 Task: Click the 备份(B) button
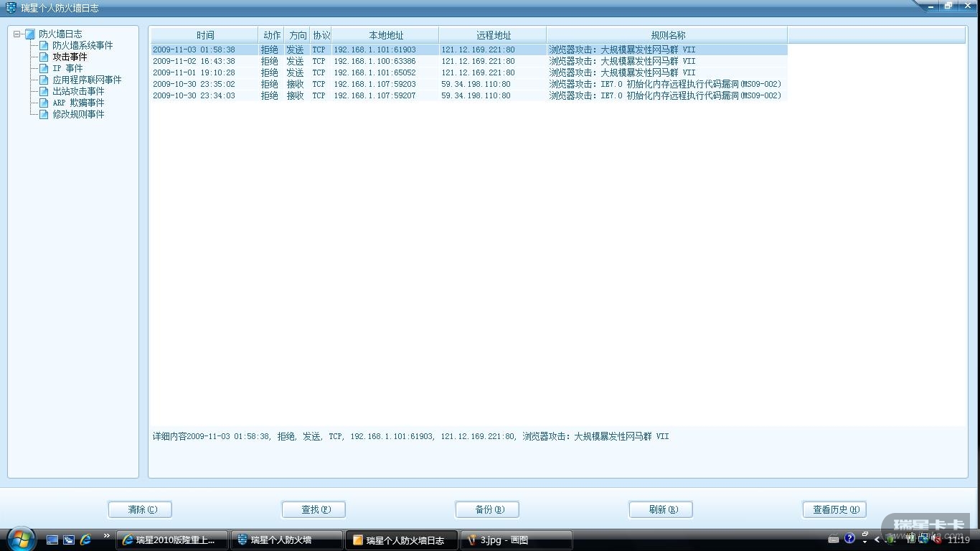click(487, 509)
